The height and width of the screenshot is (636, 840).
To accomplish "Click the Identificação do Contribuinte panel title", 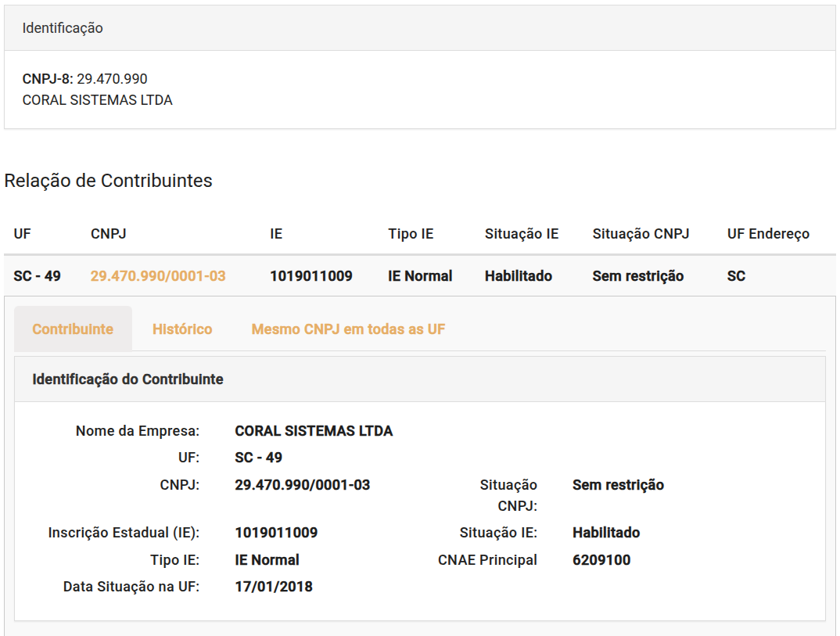I will click(127, 379).
